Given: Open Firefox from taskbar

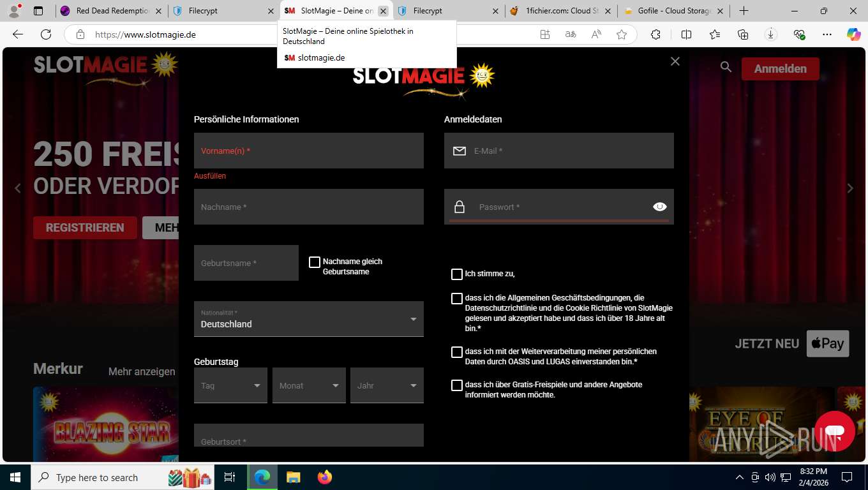Looking at the screenshot, I should coord(325,477).
